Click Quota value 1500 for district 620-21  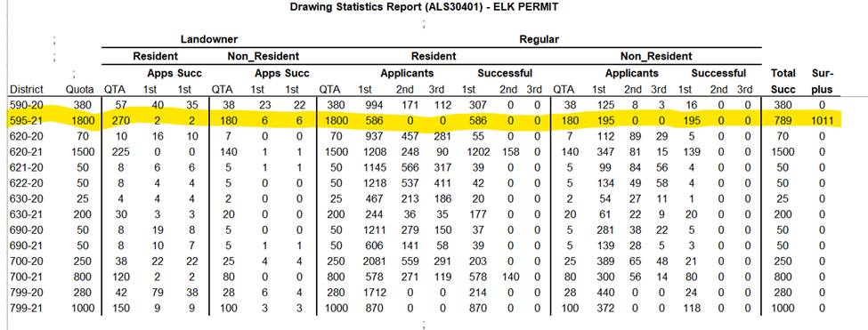(84, 151)
